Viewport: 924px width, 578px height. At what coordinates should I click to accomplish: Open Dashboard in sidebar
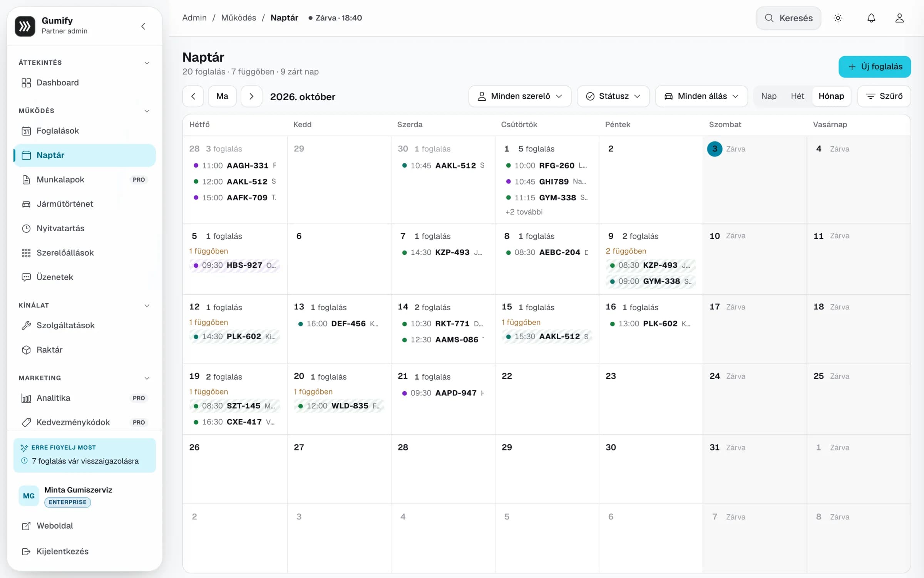click(x=85, y=83)
